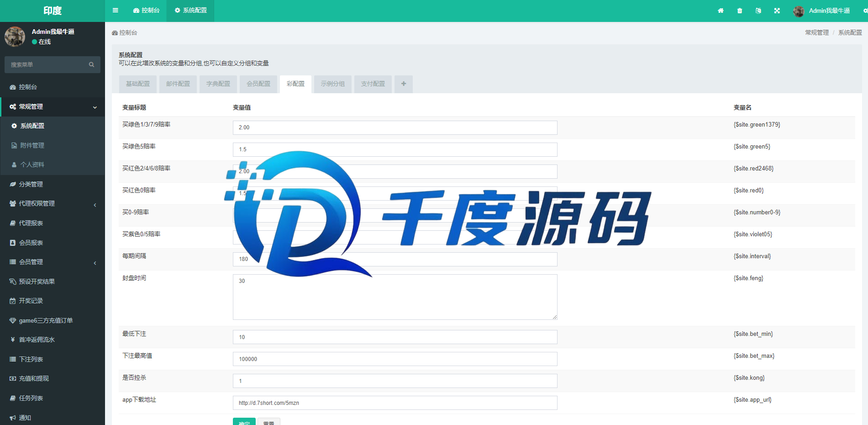
Task: Click the {$site.green1379} variable name
Action: pyautogui.click(x=757, y=124)
